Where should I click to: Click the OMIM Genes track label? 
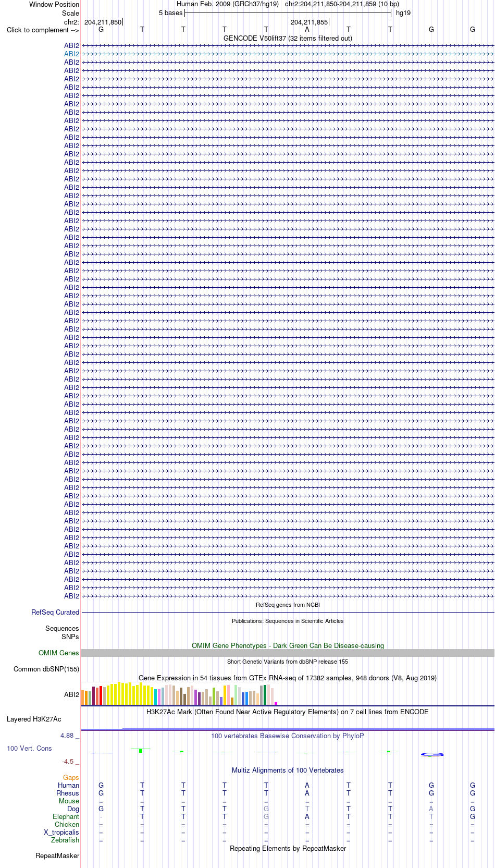click(x=59, y=653)
